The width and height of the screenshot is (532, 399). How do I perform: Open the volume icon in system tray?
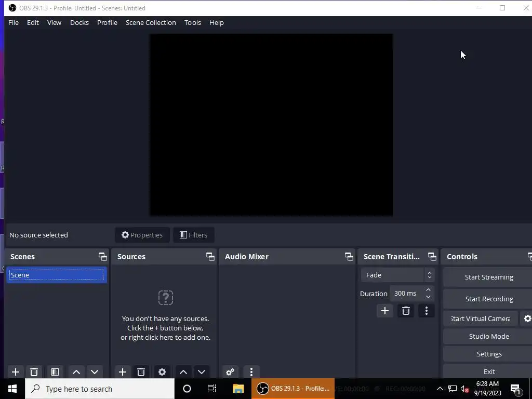coord(464,389)
